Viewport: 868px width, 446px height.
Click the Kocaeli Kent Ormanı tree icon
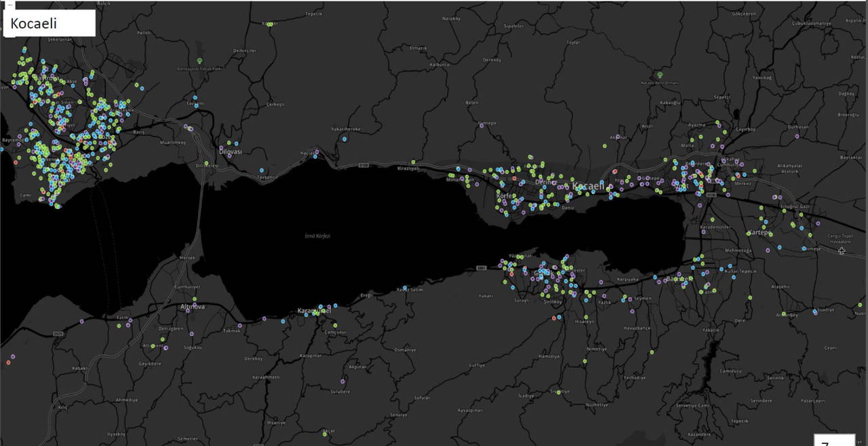coord(660,75)
